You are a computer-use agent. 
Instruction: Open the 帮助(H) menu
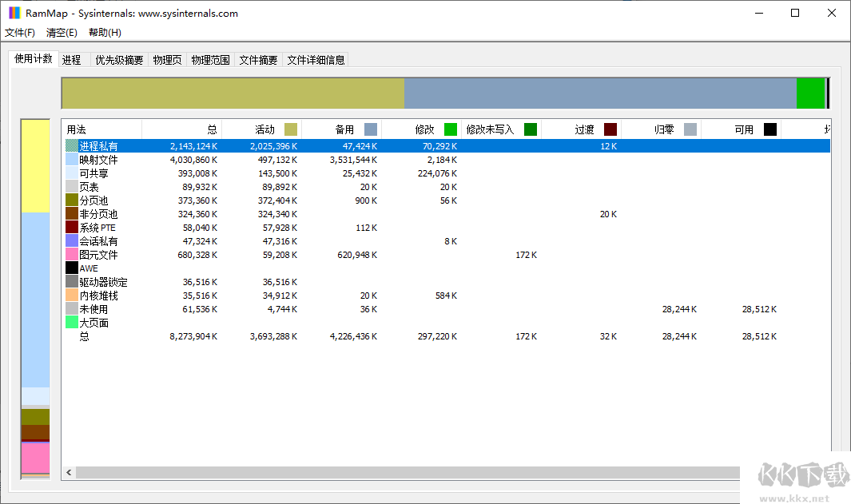point(105,33)
